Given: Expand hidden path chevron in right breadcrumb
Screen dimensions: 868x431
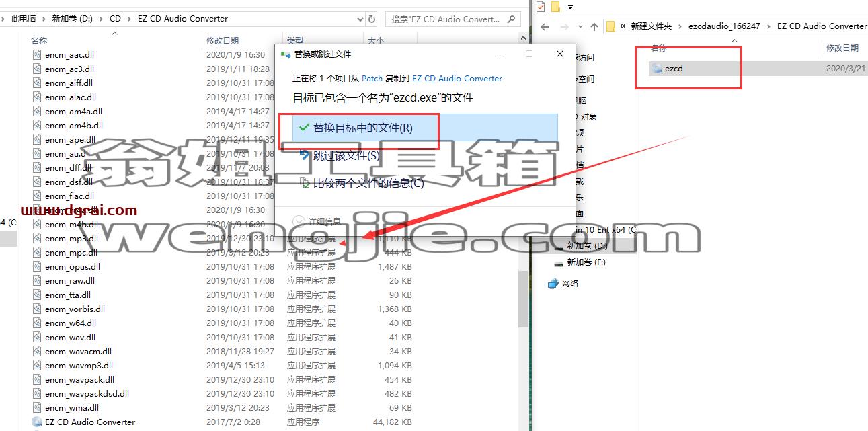Looking at the screenshot, I should pyautogui.click(x=623, y=26).
